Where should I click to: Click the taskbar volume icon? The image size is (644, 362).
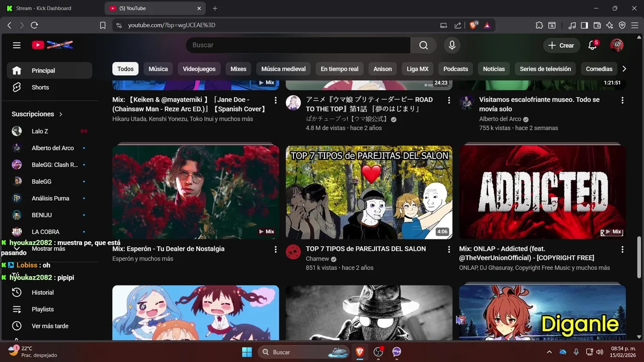point(599,352)
